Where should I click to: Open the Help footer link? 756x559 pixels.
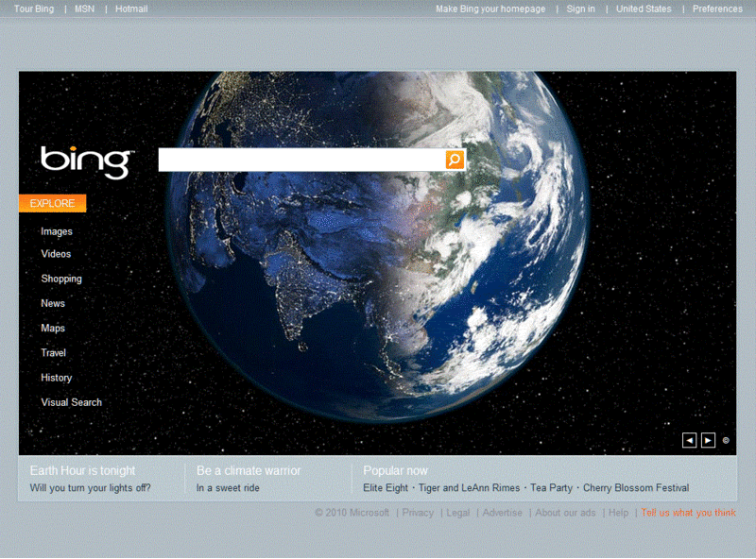pyautogui.click(x=618, y=512)
